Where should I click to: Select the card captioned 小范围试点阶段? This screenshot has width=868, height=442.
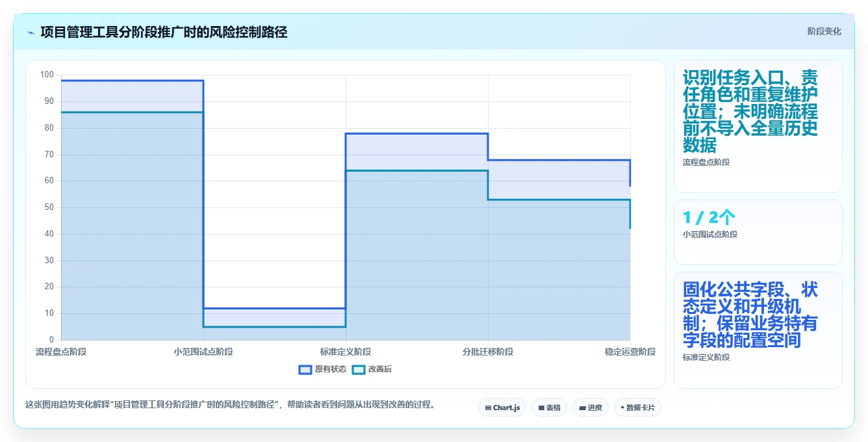point(758,232)
